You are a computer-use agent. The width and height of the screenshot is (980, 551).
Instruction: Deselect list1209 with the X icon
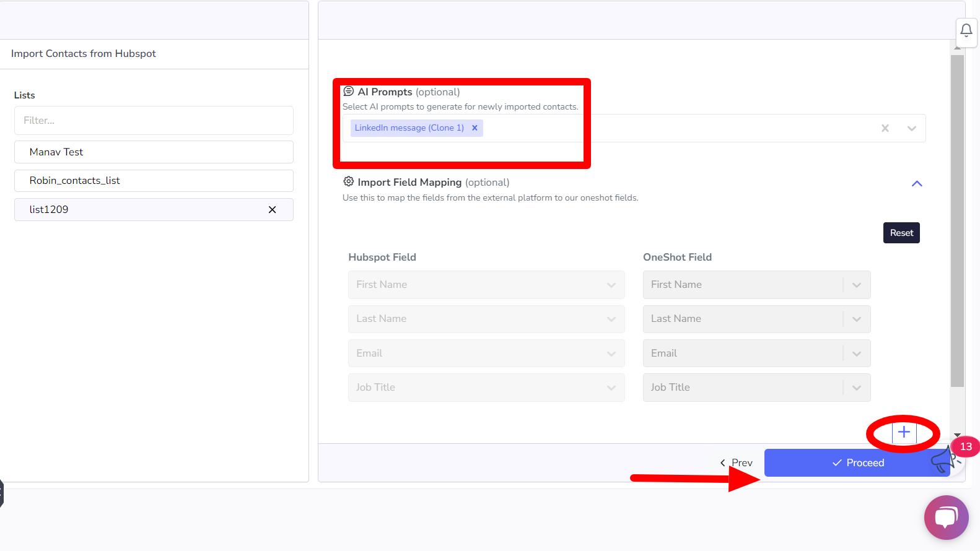point(272,210)
